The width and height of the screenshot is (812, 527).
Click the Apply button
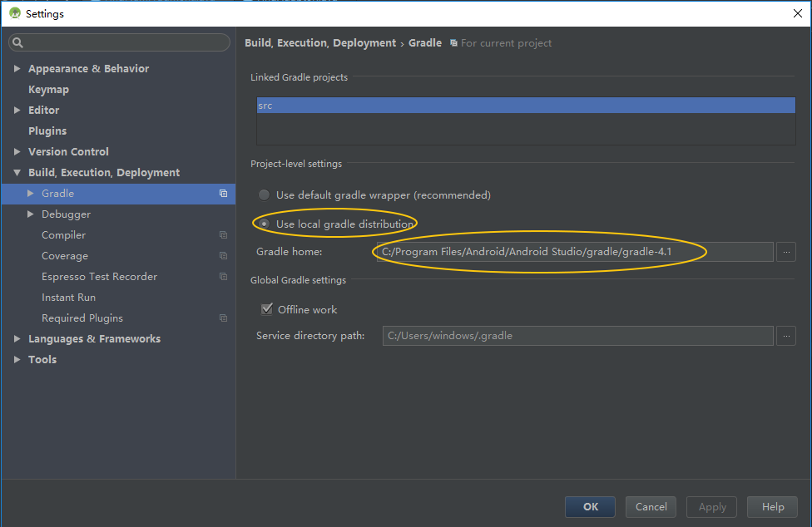pos(712,507)
